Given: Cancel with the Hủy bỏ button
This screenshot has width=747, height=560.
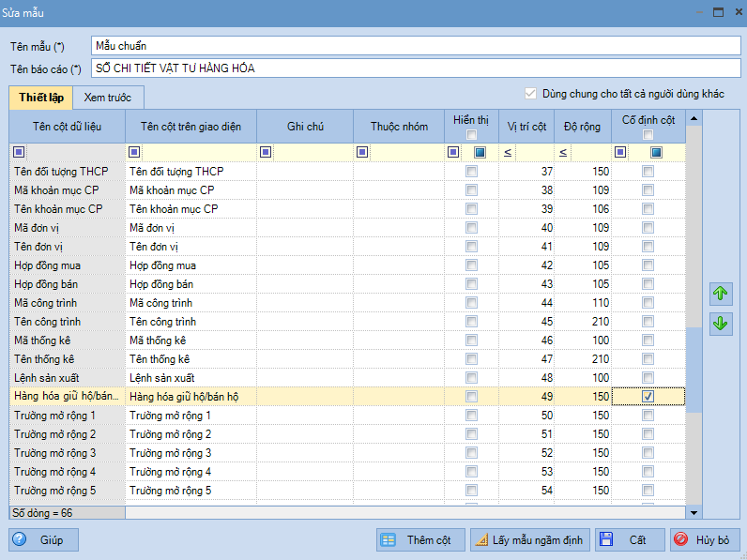Looking at the screenshot, I should pyautogui.click(x=707, y=539).
